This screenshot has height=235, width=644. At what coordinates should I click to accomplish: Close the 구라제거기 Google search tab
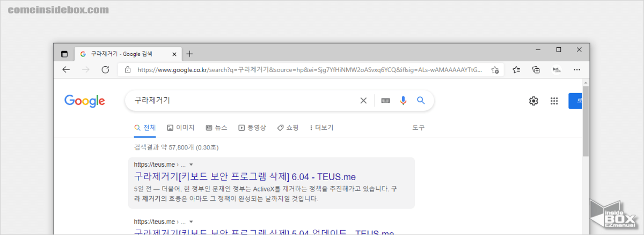(174, 54)
